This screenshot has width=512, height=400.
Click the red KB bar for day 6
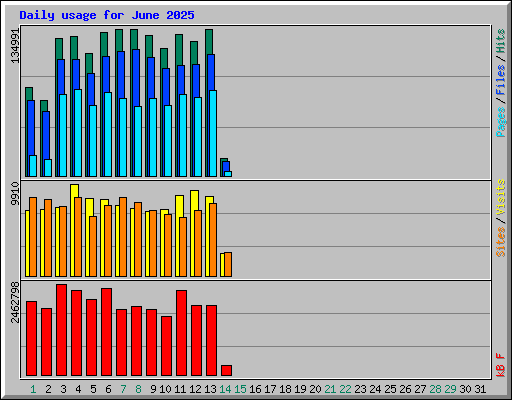(x=107, y=332)
